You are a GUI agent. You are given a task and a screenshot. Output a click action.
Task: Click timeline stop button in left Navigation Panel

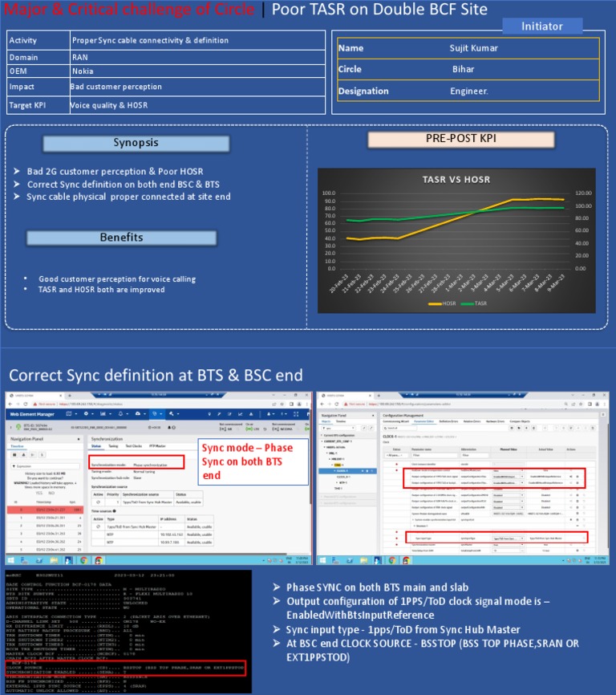coord(14,455)
